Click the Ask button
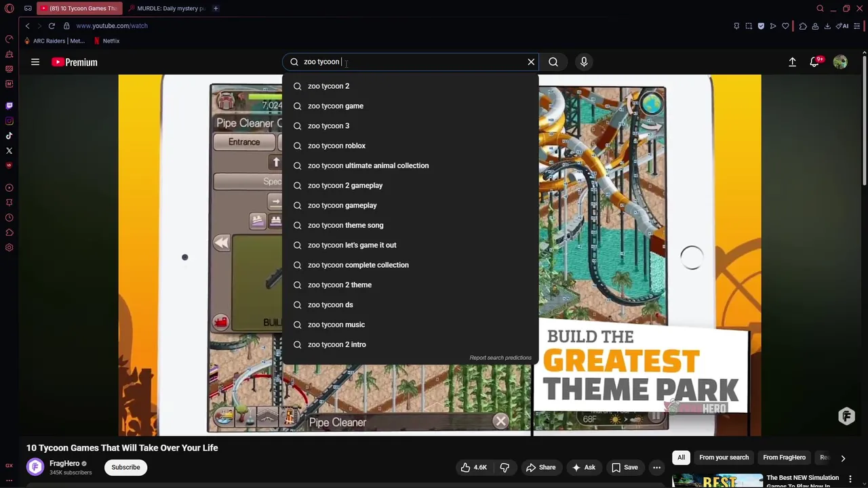Image resolution: width=868 pixels, height=488 pixels. pyautogui.click(x=583, y=467)
